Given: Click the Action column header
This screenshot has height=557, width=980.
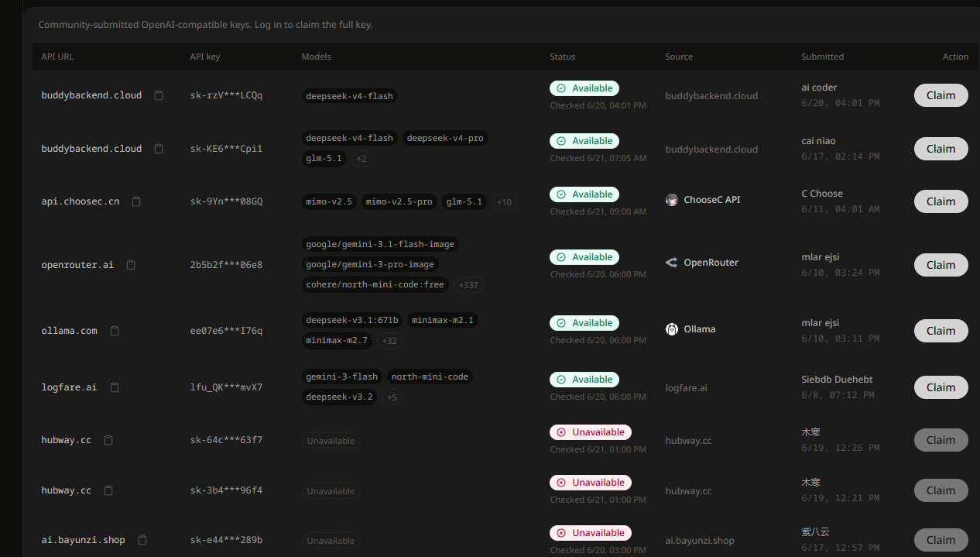Looking at the screenshot, I should click(955, 57).
